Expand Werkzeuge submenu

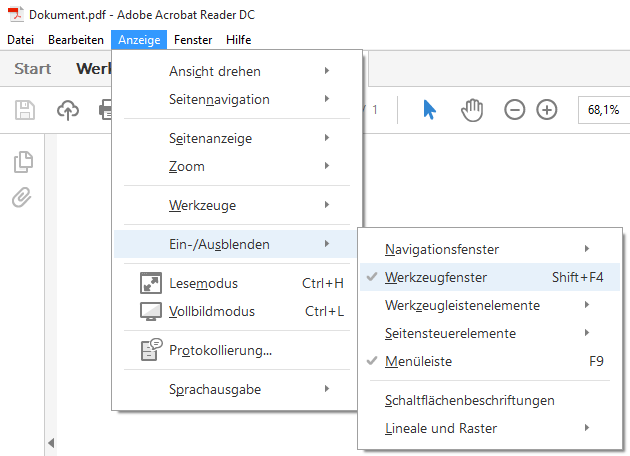coord(235,205)
